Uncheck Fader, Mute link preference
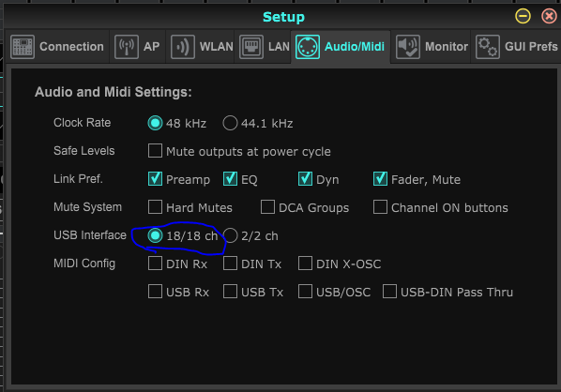Screen dimensions: 561x392 tap(380, 179)
